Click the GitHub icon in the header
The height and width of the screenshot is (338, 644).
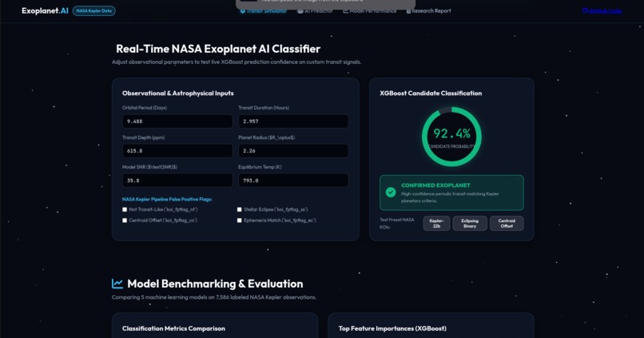(x=585, y=11)
